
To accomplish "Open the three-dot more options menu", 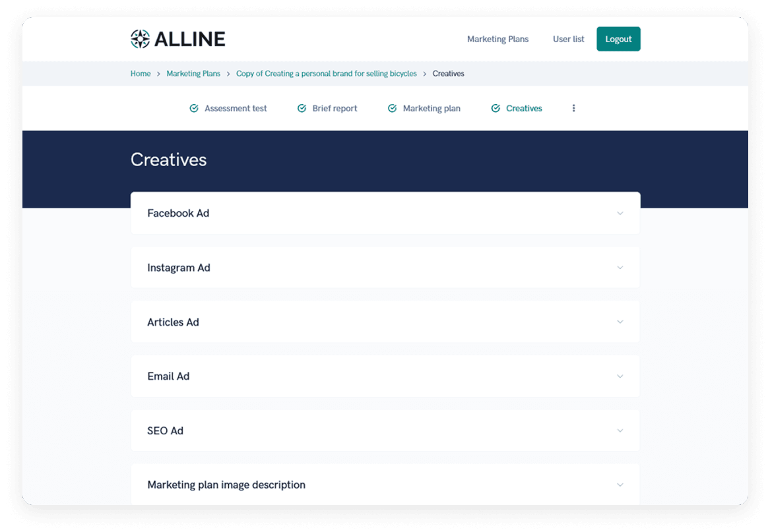I will coord(573,108).
